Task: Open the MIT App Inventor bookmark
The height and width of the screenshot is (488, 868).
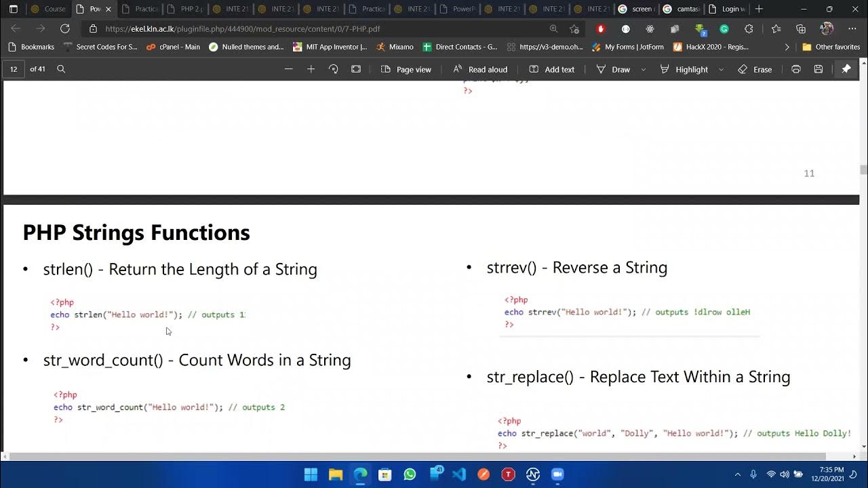Action: point(330,47)
